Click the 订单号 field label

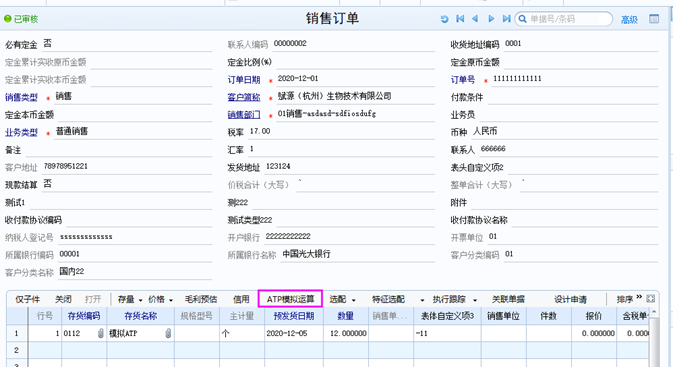[x=463, y=80]
